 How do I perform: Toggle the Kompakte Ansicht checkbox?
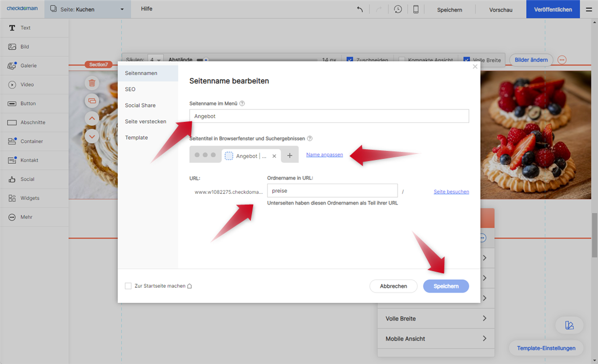click(402, 60)
